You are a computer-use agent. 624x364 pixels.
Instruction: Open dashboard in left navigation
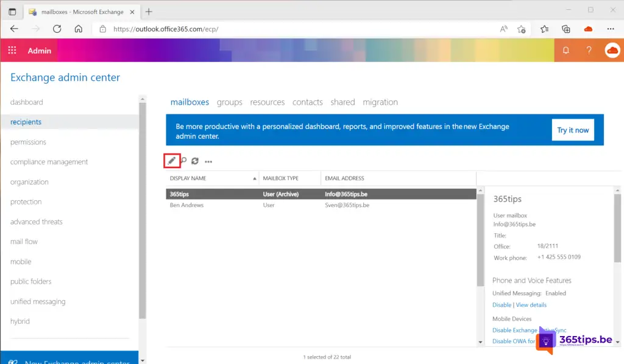[27, 102]
